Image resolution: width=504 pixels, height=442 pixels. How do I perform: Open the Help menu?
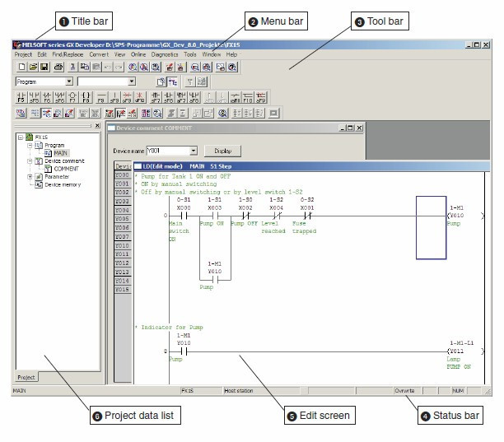231,54
